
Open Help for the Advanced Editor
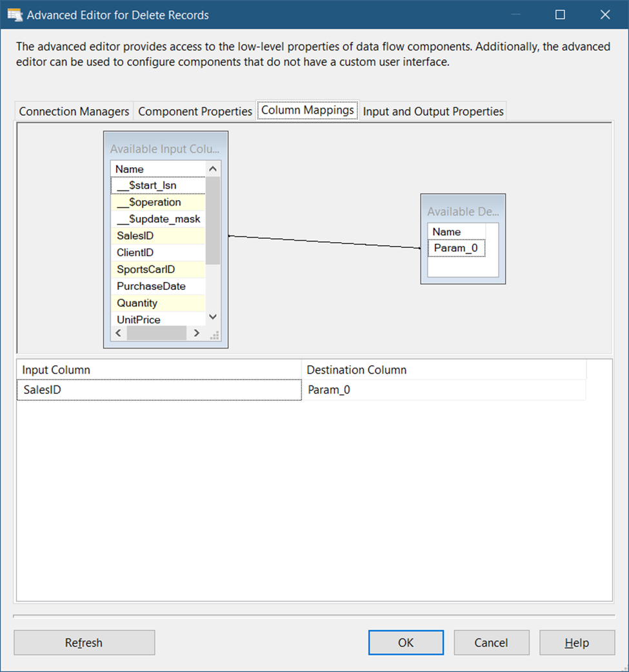[x=577, y=642]
